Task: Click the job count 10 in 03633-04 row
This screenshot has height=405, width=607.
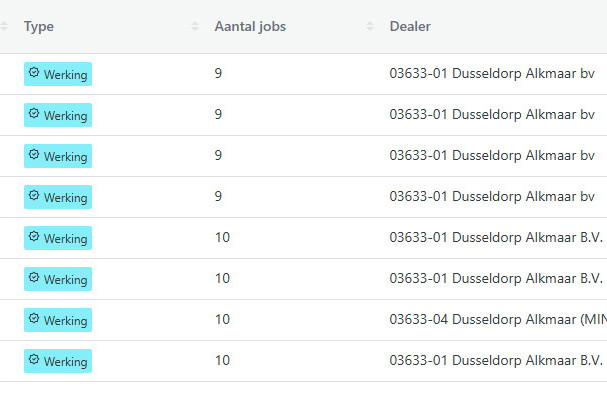Action: coord(222,319)
